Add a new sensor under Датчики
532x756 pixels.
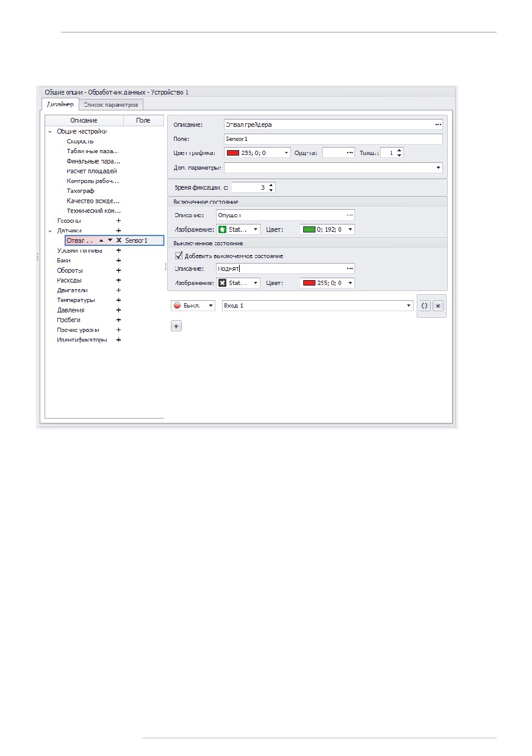(x=118, y=231)
